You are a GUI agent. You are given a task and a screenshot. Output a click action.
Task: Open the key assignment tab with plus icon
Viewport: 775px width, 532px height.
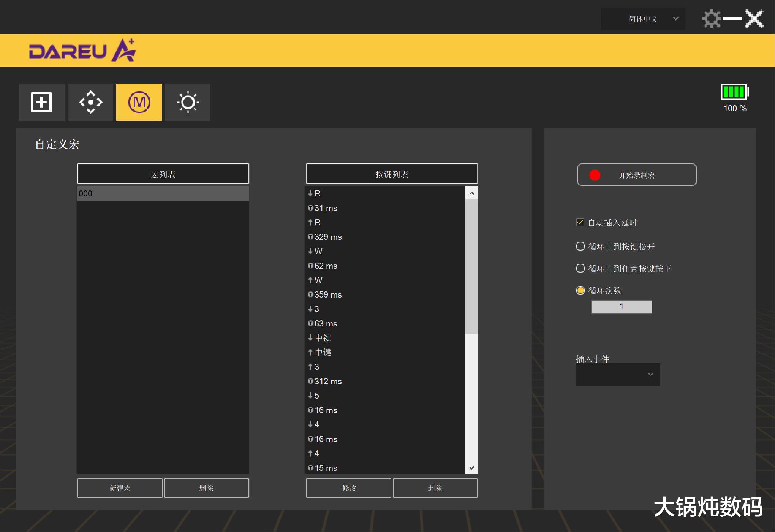pyautogui.click(x=41, y=102)
